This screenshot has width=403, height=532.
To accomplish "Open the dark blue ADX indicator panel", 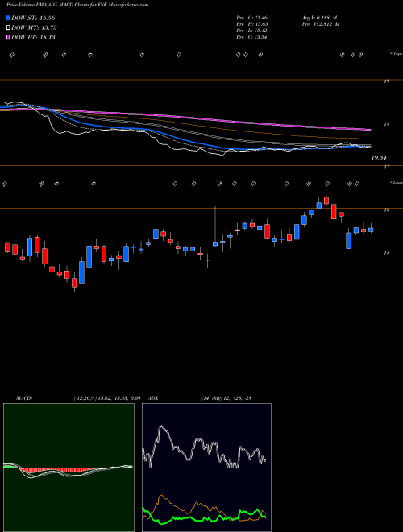I will coord(206,468).
